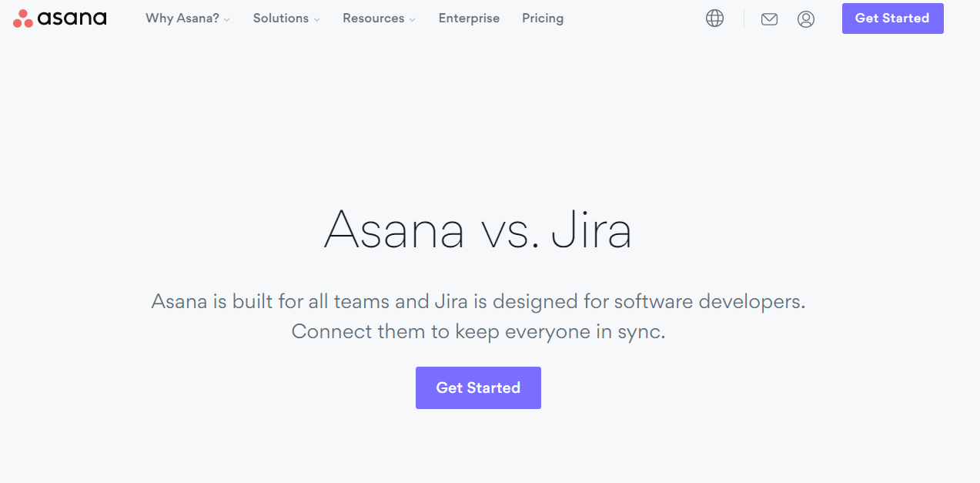
Task: Click the Asana three-dot logo icon
Action: click(x=23, y=18)
